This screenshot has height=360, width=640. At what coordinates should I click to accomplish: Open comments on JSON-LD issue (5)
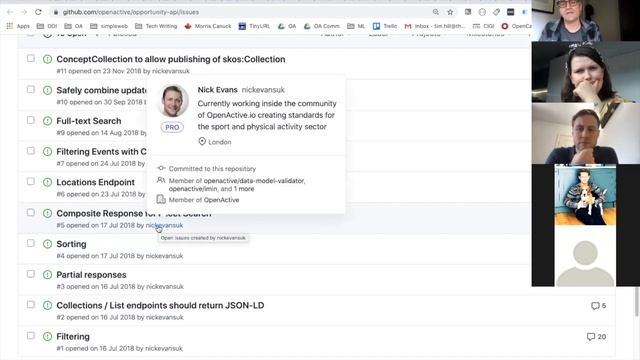click(x=598, y=306)
